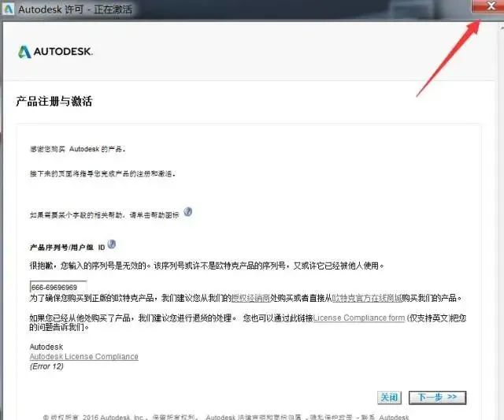
Task: Click the 产品序列号/用户组 ID label
Action: click(67, 247)
